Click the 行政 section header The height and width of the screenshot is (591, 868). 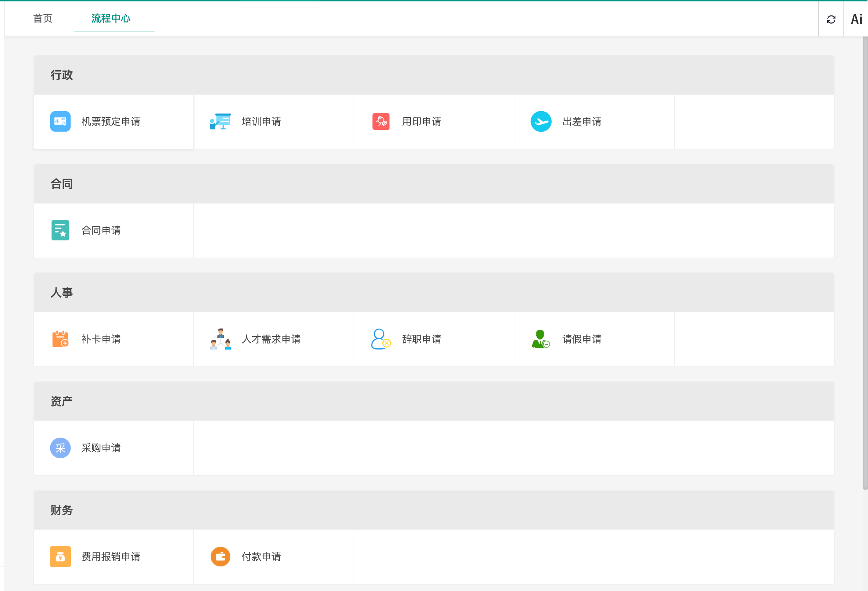pos(434,75)
